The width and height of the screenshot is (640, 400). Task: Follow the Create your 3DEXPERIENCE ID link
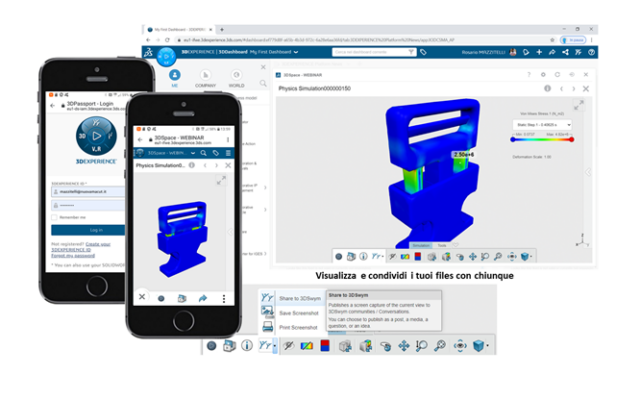tap(81, 247)
